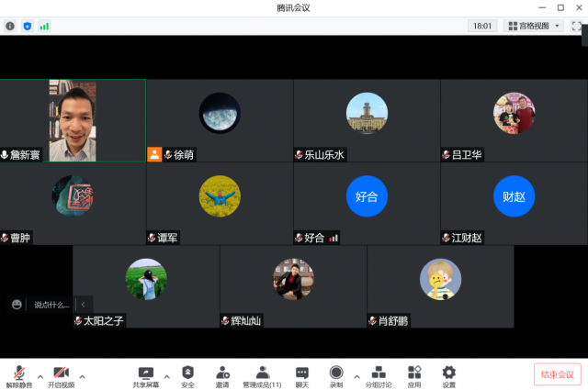Select 詹新寰's video tile
The height and width of the screenshot is (390, 588).
pyautogui.click(x=73, y=120)
